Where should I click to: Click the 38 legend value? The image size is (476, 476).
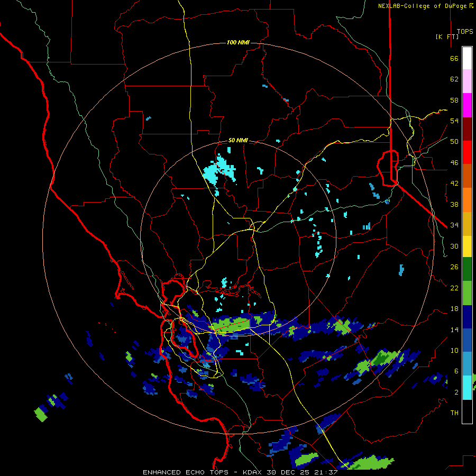click(454, 204)
